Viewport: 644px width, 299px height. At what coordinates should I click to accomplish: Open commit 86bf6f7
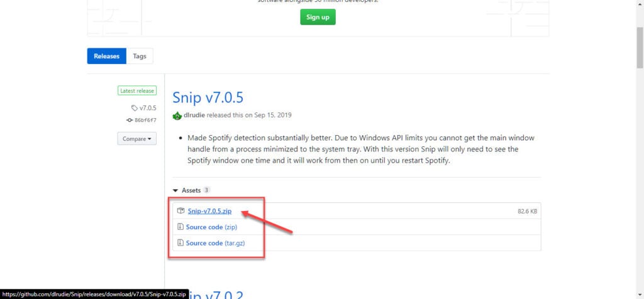(145, 120)
